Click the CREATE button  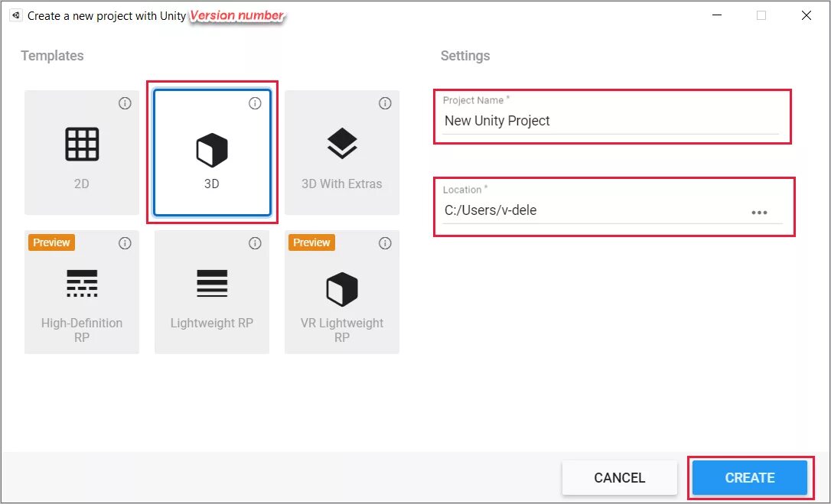click(749, 477)
